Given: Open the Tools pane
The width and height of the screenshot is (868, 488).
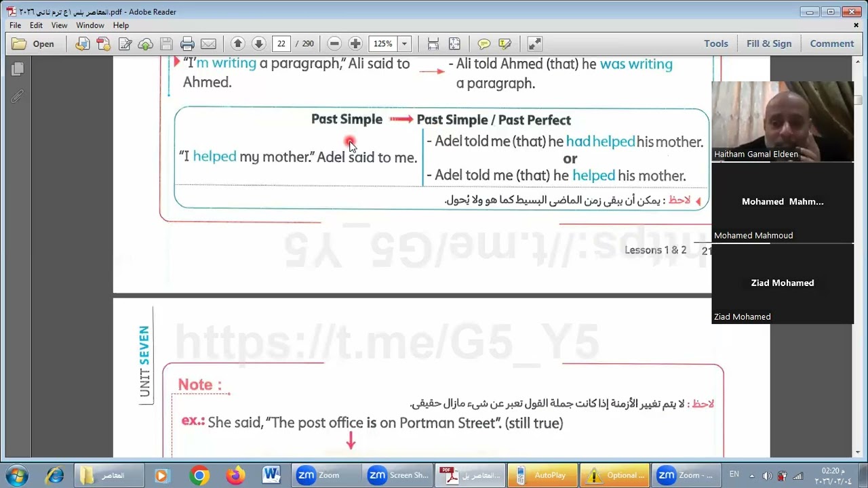Looking at the screenshot, I should click(x=716, y=44).
